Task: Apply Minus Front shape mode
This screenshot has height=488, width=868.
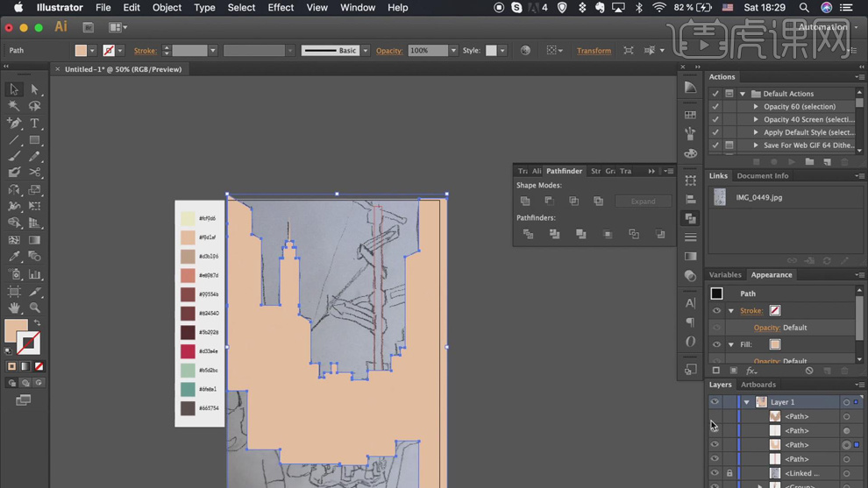Action: [x=550, y=202]
